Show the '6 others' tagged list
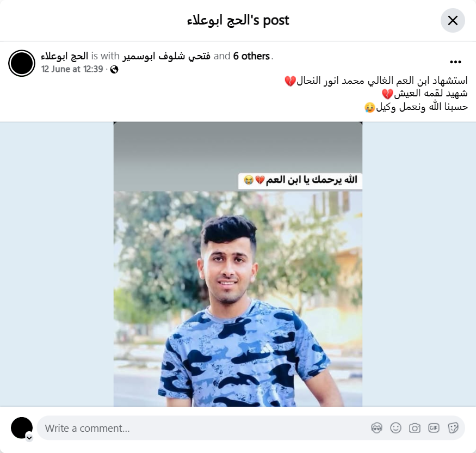Viewport: 476px width, 453px height. 251,56
